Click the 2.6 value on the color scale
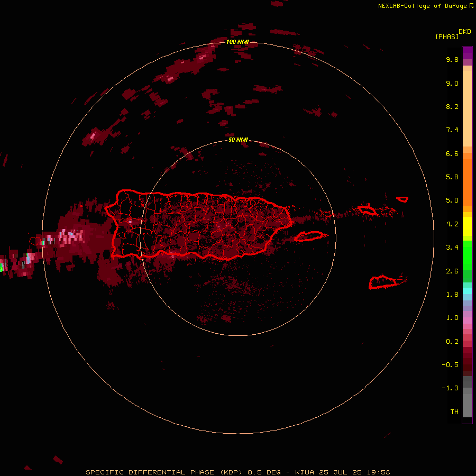 [x=452, y=271]
